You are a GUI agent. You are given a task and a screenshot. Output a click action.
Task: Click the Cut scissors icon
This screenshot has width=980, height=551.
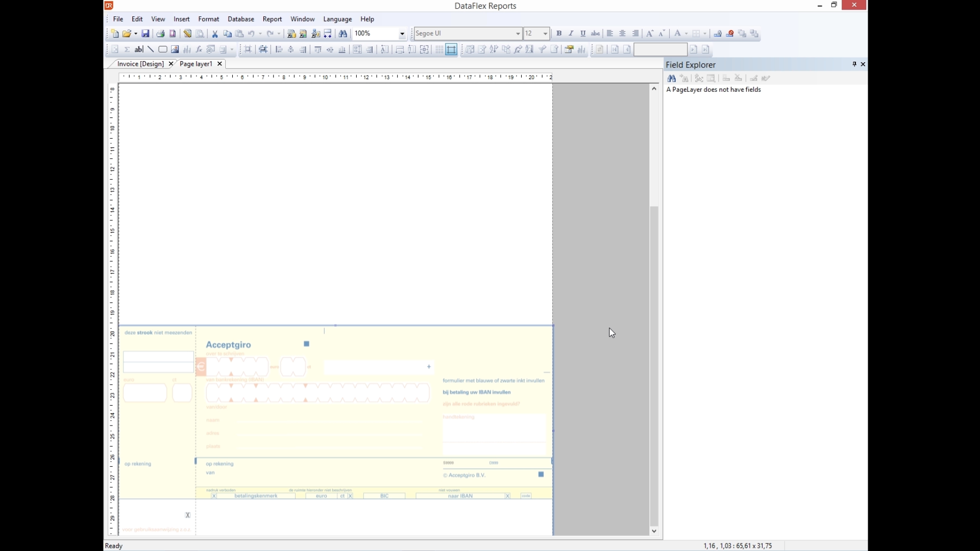coord(215,34)
